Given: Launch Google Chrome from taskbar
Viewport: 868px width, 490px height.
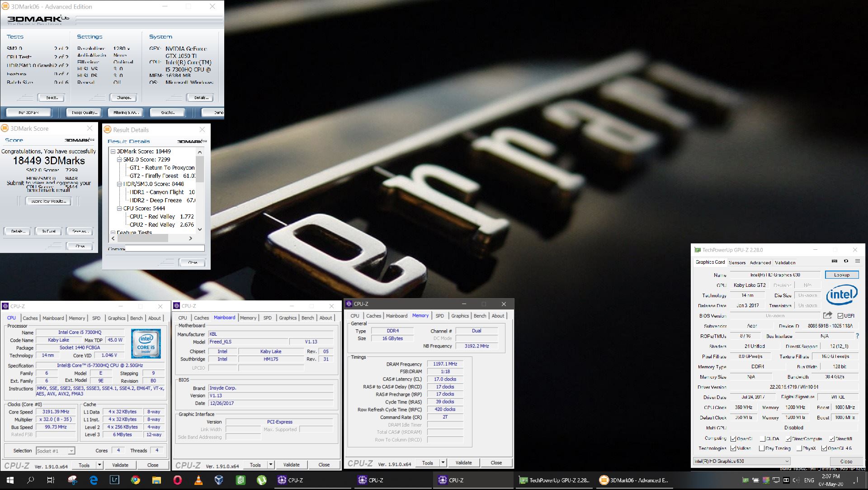Looking at the screenshot, I should [x=135, y=480].
